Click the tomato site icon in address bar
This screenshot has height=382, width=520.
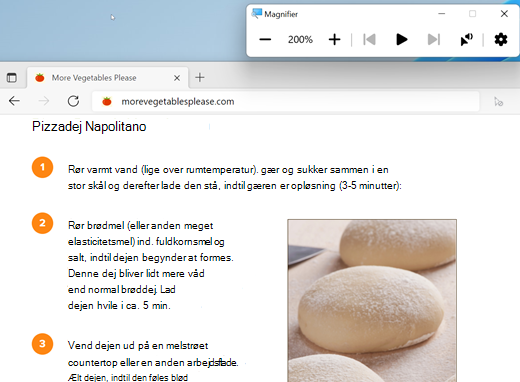tap(107, 101)
